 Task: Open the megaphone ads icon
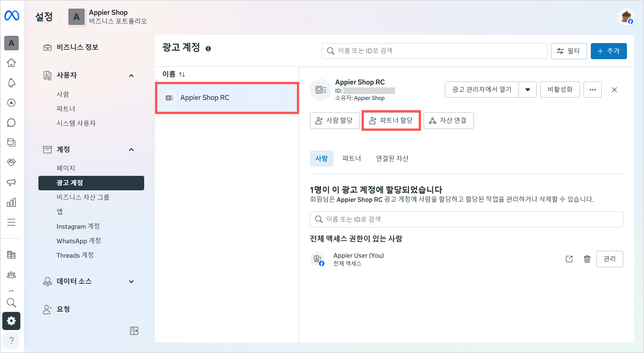(x=11, y=182)
